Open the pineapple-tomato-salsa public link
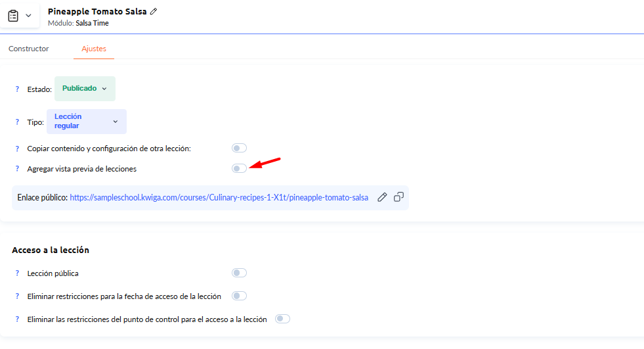Image resolution: width=644 pixels, height=349 pixels. tap(219, 198)
